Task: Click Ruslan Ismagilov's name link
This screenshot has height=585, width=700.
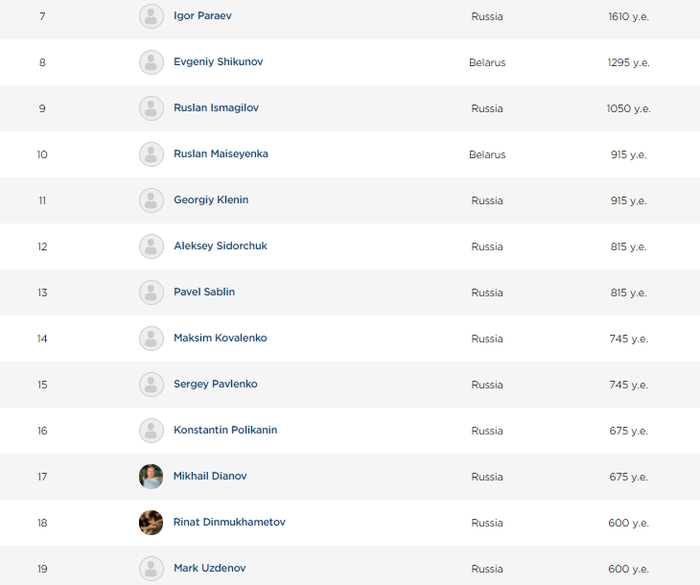Action: 216,108
